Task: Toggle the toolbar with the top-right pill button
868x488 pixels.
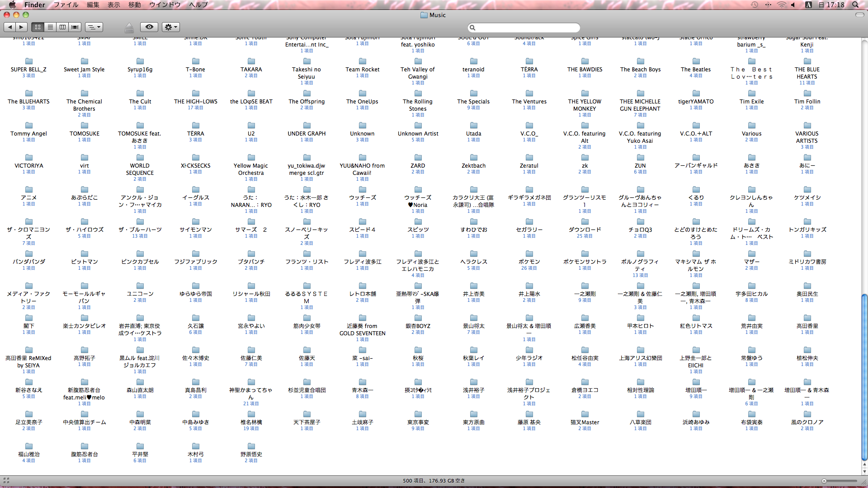Action: click(x=859, y=15)
